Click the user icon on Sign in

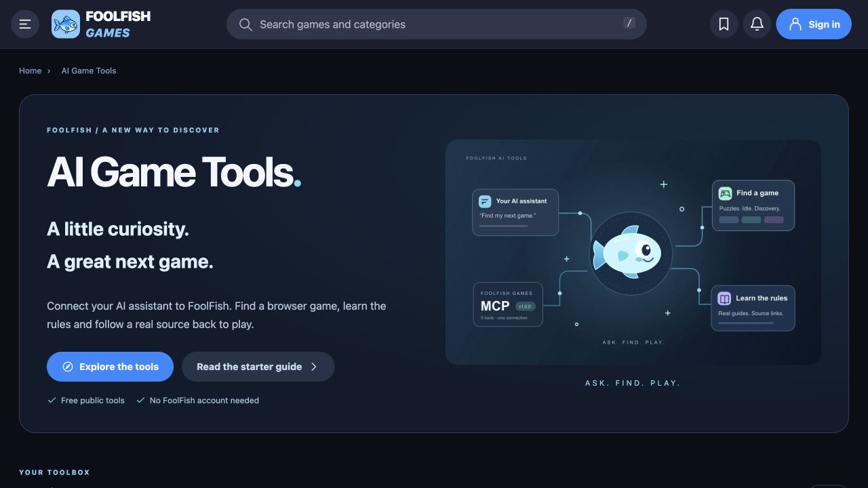point(795,24)
